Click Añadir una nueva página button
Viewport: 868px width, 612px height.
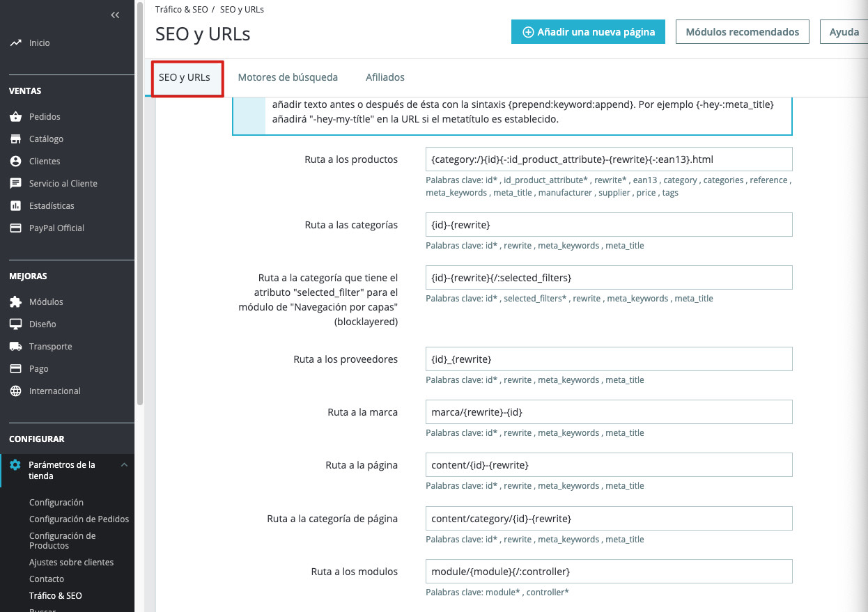pos(588,31)
